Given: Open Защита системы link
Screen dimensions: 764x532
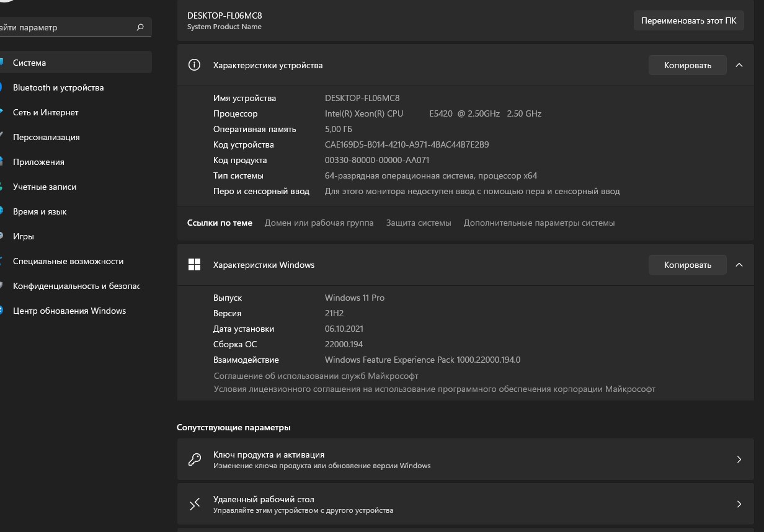Looking at the screenshot, I should 419,223.
